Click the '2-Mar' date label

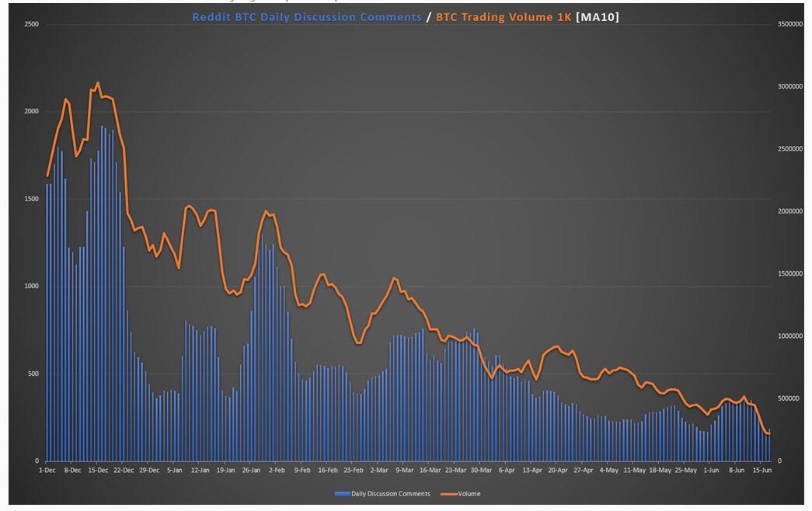[379, 470]
